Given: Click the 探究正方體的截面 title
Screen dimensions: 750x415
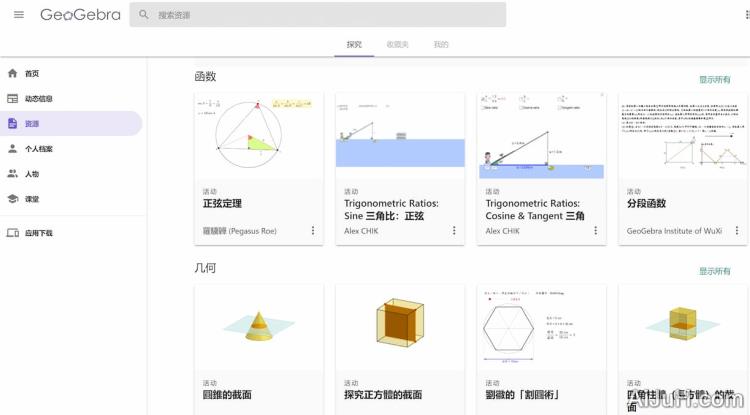Looking at the screenshot, I should [383, 394].
